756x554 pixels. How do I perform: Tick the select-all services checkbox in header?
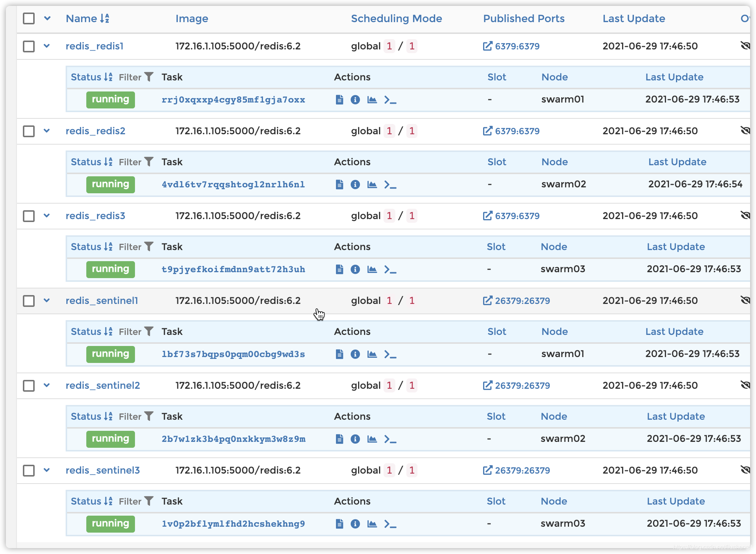tap(29, 18)
